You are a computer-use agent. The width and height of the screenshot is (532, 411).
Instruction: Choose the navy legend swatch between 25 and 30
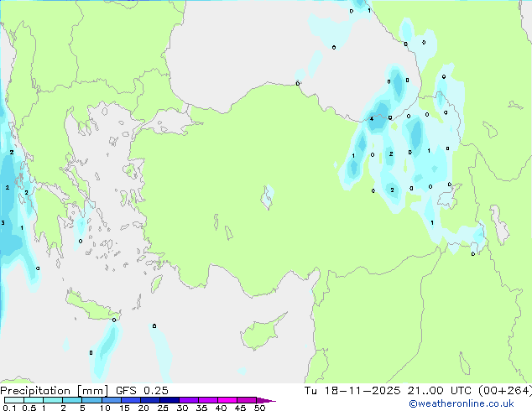[x=170, y=400]
